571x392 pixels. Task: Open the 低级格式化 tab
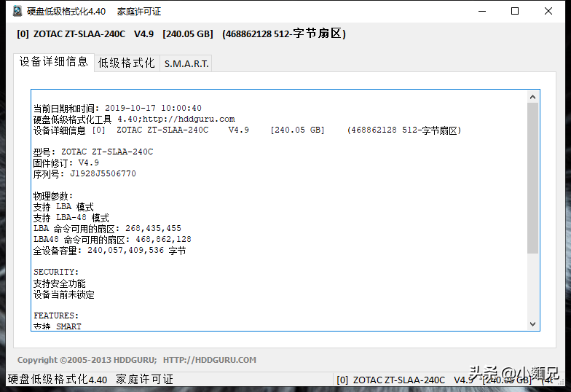(127, 63)
